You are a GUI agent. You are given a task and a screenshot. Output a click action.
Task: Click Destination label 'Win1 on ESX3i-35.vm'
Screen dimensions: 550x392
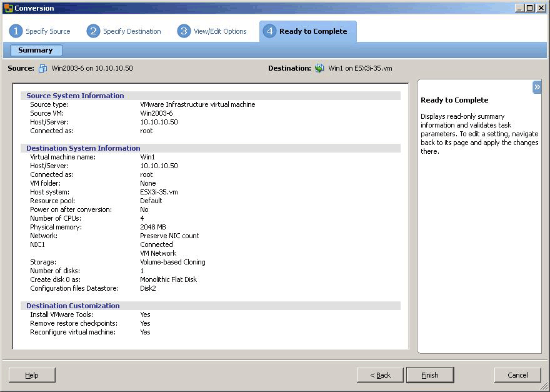pos(360,68)
